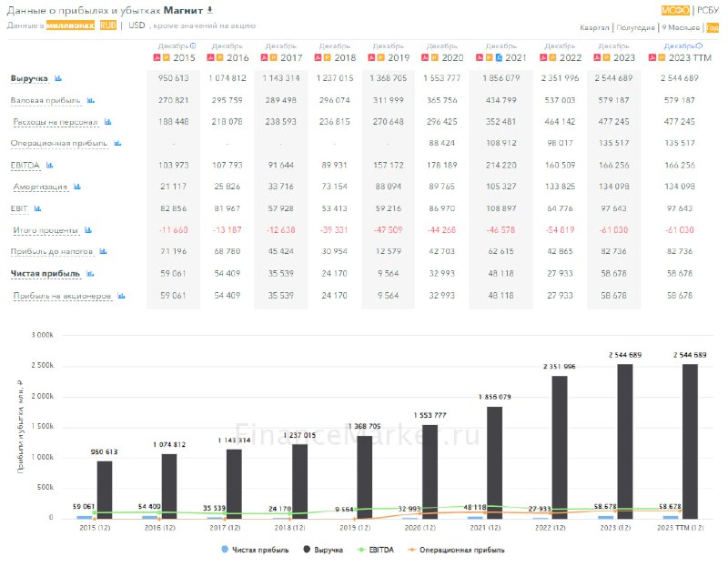
Task: Open the red PDF icon for 2023 TTM
Action: click(x=652, y=57)
